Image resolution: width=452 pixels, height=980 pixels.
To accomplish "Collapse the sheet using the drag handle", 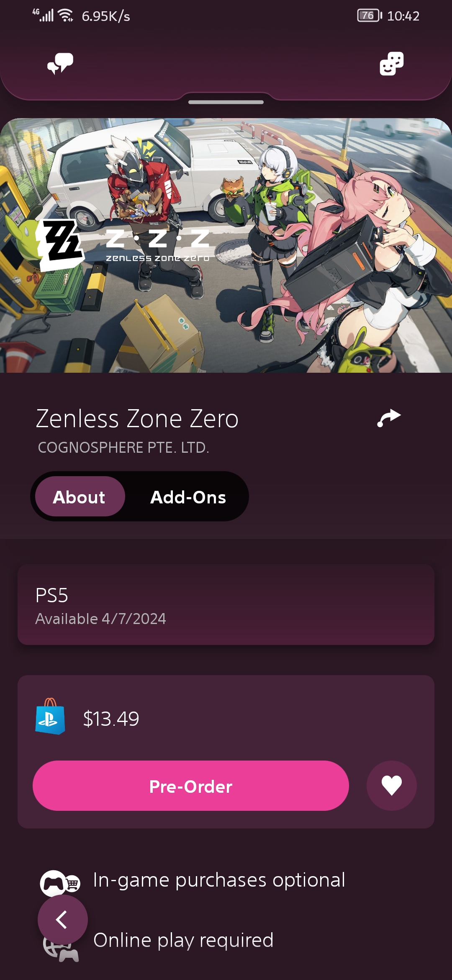I will pos(226,101).
